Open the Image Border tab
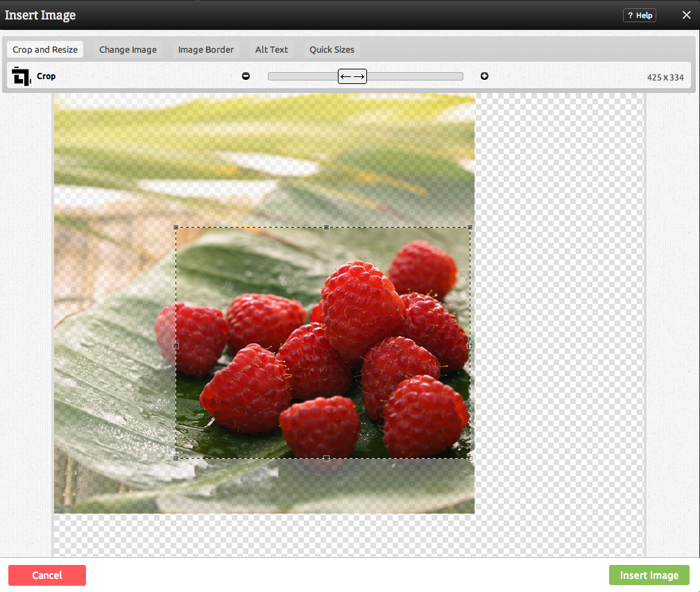Viewport: 700px width, 592px height. (206, 50)
